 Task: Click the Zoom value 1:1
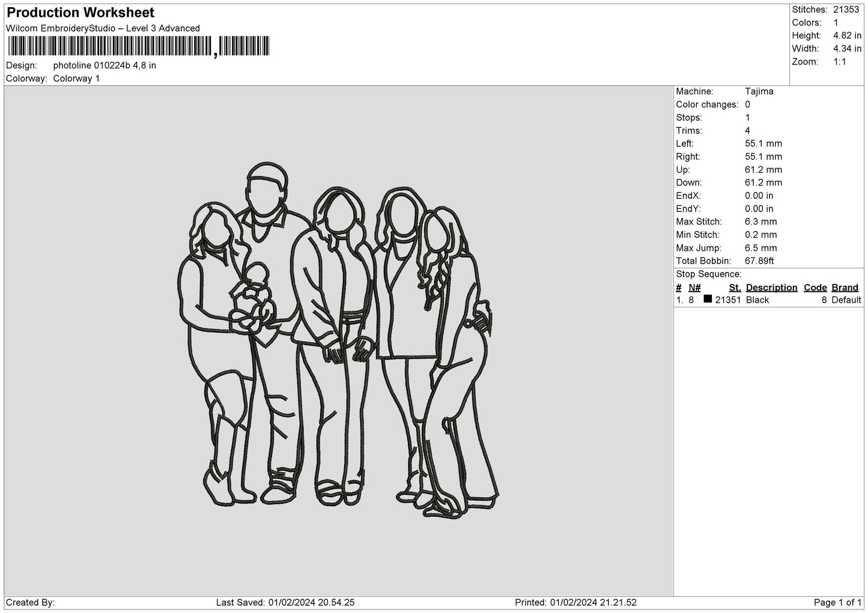click(839, 62)
